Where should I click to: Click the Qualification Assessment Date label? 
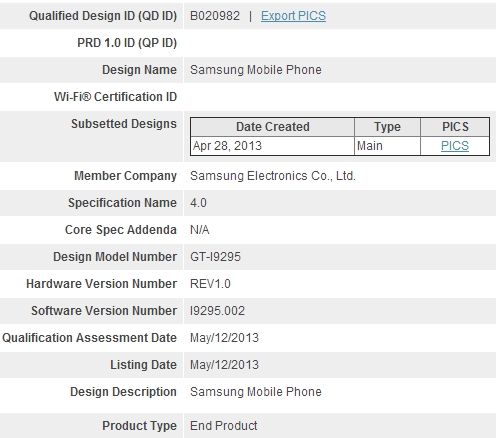click(x=89, y=338)
